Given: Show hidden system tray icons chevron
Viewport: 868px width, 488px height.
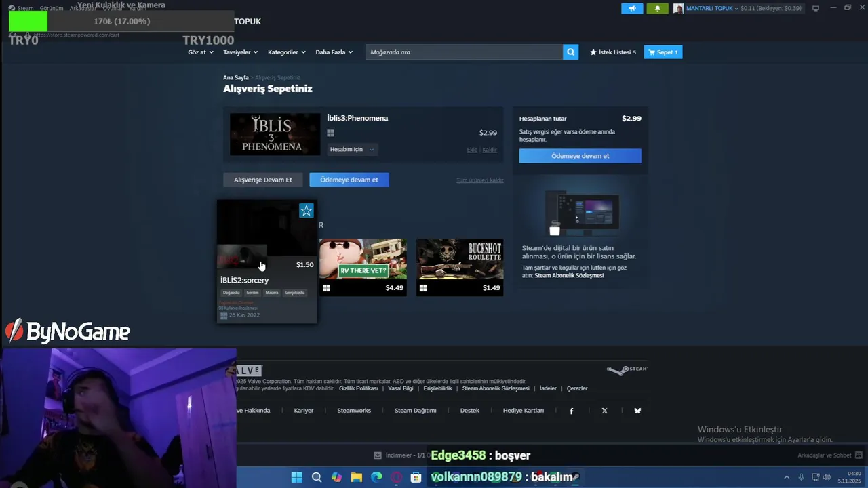Looking at the screenshot, I should 787,477.
